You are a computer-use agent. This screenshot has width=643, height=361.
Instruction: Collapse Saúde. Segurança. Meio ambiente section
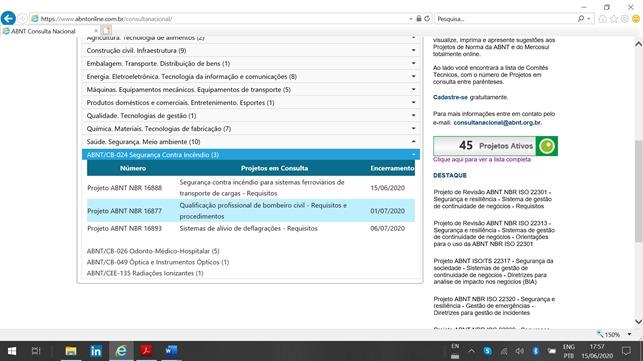click(x=251, y=142)
